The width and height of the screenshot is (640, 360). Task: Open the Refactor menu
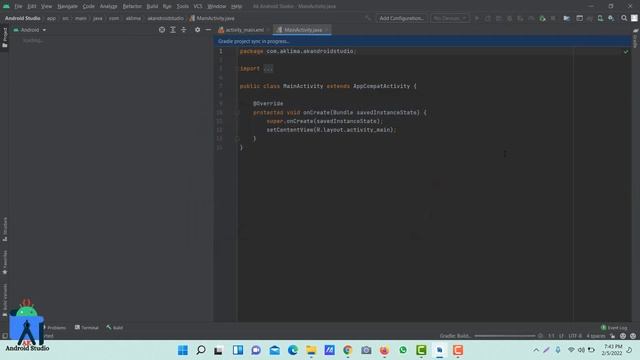132,6
